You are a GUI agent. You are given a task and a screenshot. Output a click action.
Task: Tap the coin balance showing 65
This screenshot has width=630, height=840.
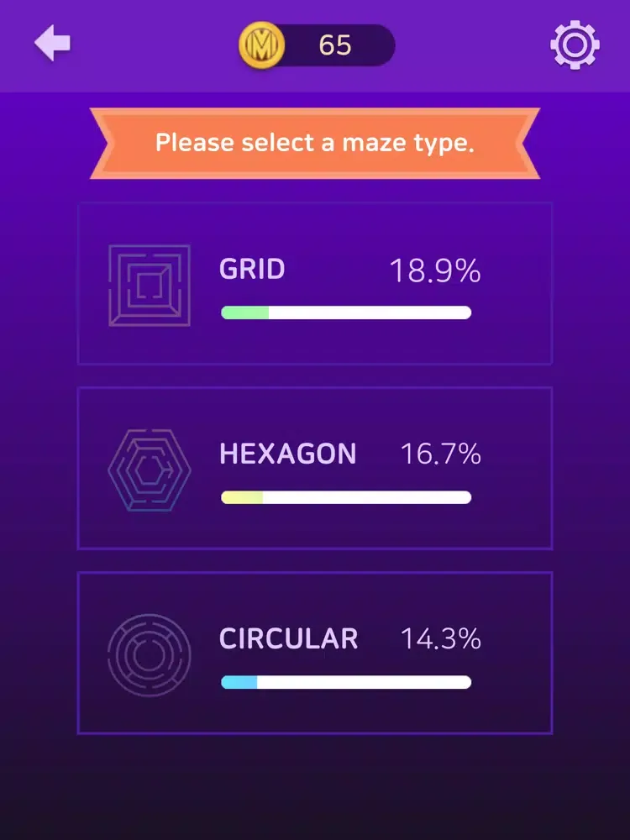[335, 45]
